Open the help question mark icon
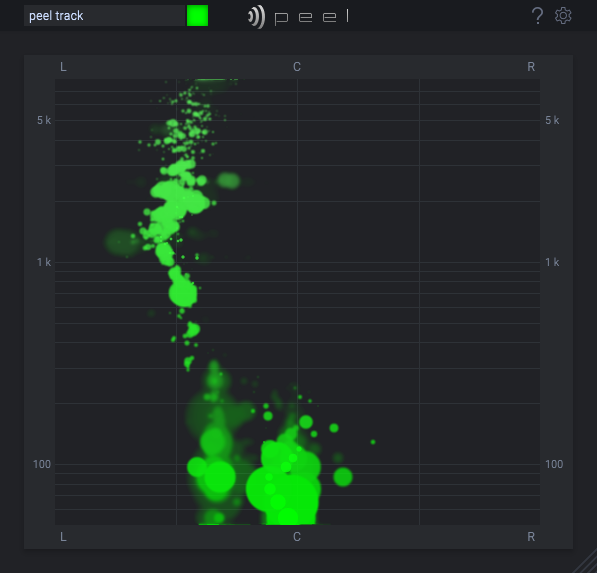The height and width of the screenshot is (573, 597). 537,16
